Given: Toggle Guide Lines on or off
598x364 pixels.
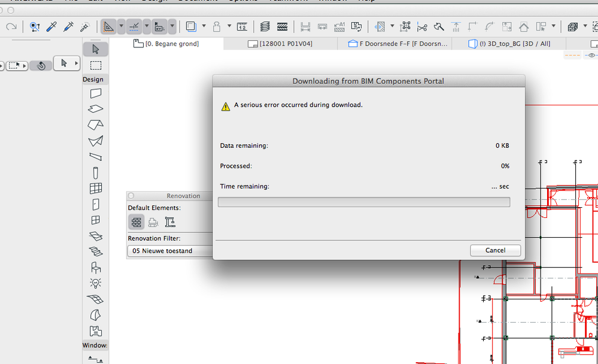Looking at the screenshot, I should [109, 27].
